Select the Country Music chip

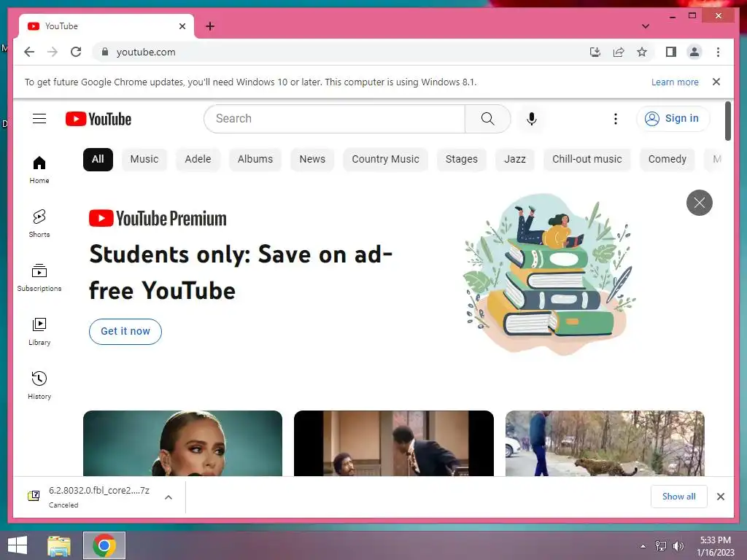385,159
